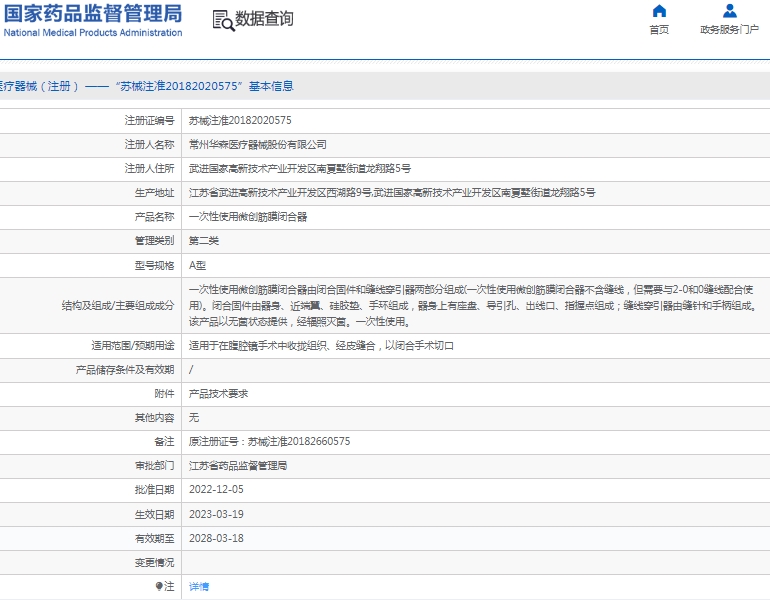Open the 详情 details link
The height and width of the screenshot is (600, 770).
199,586
